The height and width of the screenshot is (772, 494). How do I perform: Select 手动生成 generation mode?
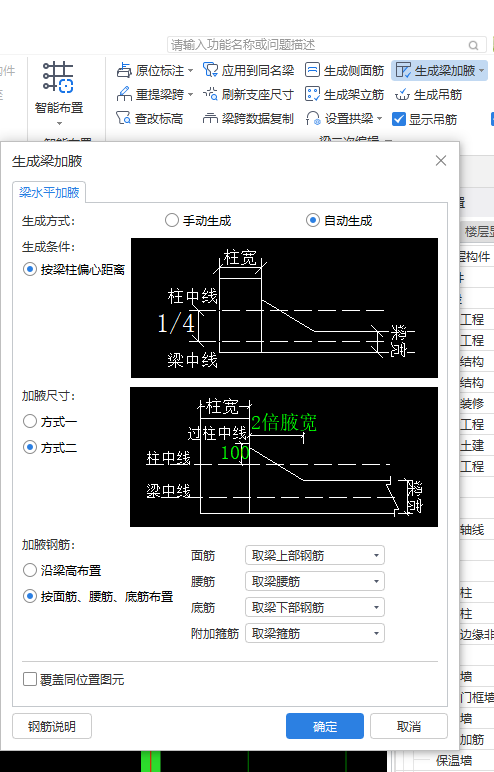[198, 221]
